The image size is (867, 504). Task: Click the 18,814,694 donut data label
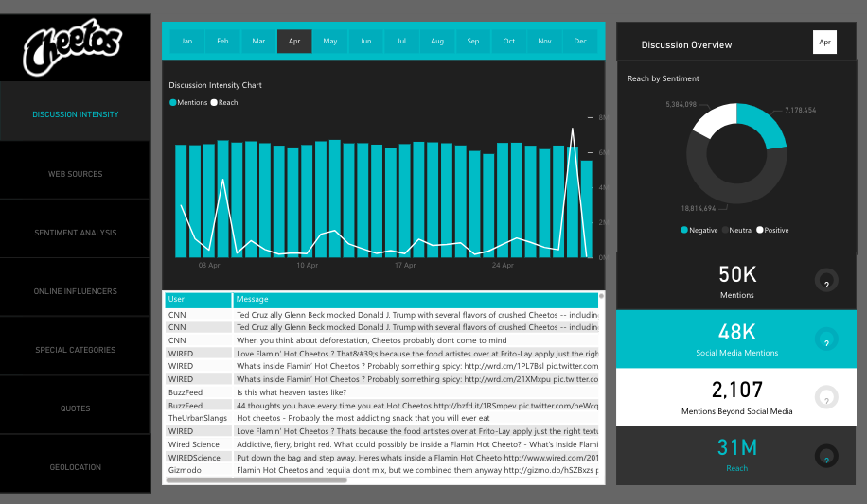tap(699, 208)
